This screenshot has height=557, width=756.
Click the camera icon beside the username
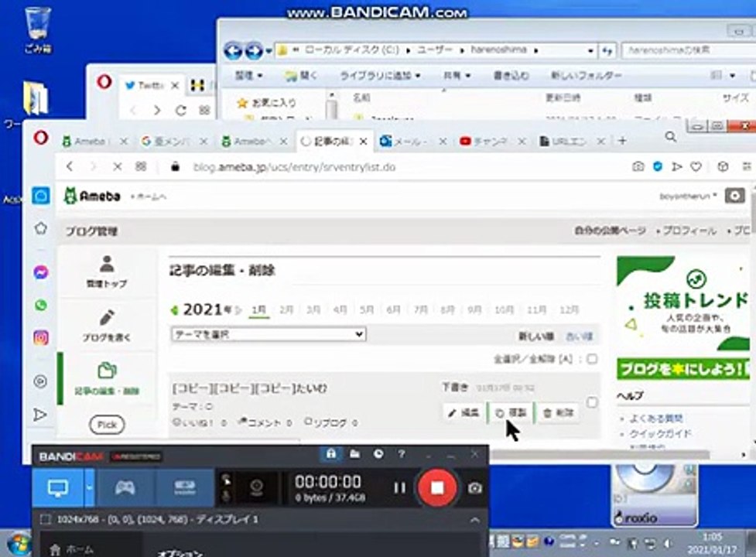[734, 196]
